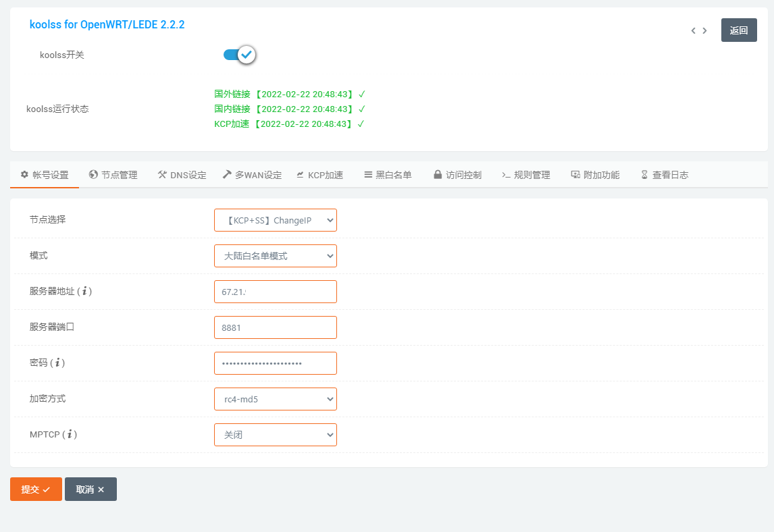
Task: Click the 服务器地址 input field
Action: click(x=276, y=292)
